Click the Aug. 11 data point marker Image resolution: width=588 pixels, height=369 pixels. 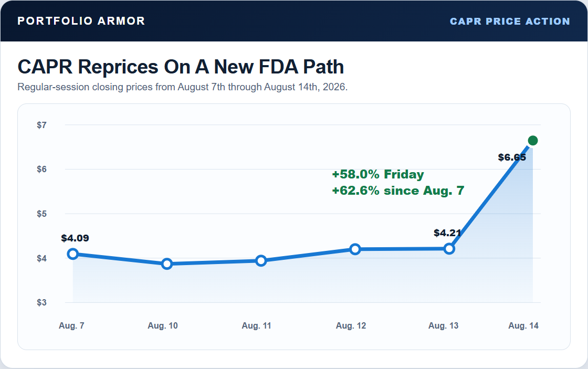(x=261, y=261)
